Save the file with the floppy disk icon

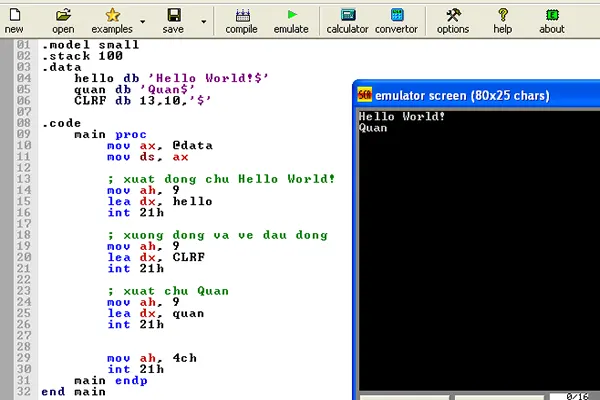click(173, 19)
